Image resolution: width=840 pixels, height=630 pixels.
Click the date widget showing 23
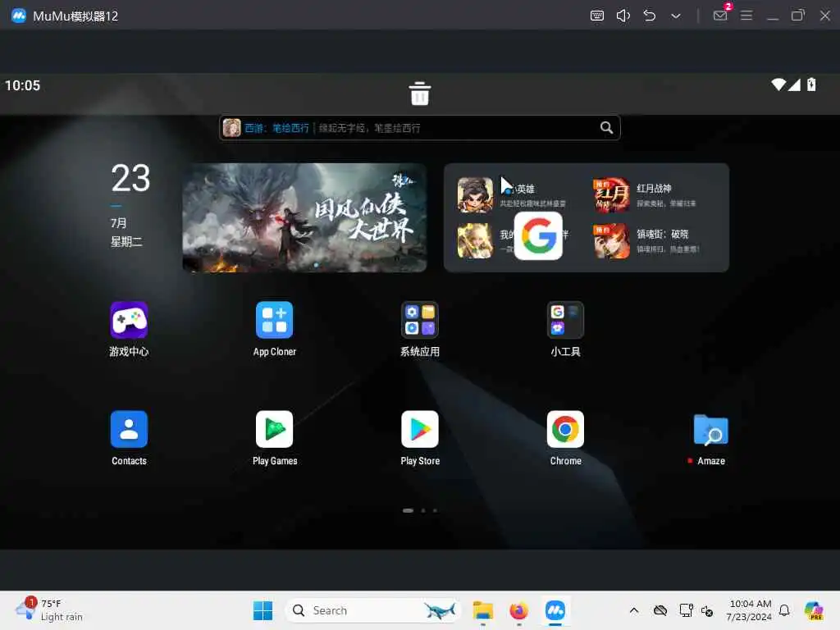(130, 204)
